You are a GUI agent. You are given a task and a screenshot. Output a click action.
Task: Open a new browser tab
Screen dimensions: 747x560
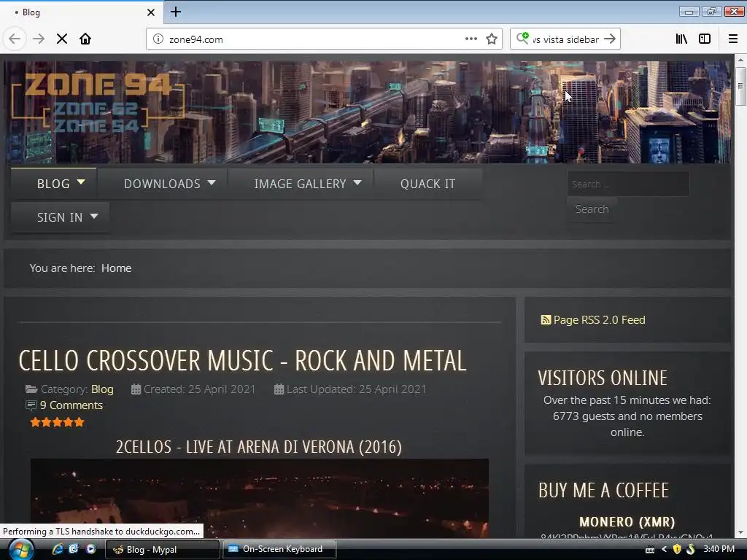point(176,12)
